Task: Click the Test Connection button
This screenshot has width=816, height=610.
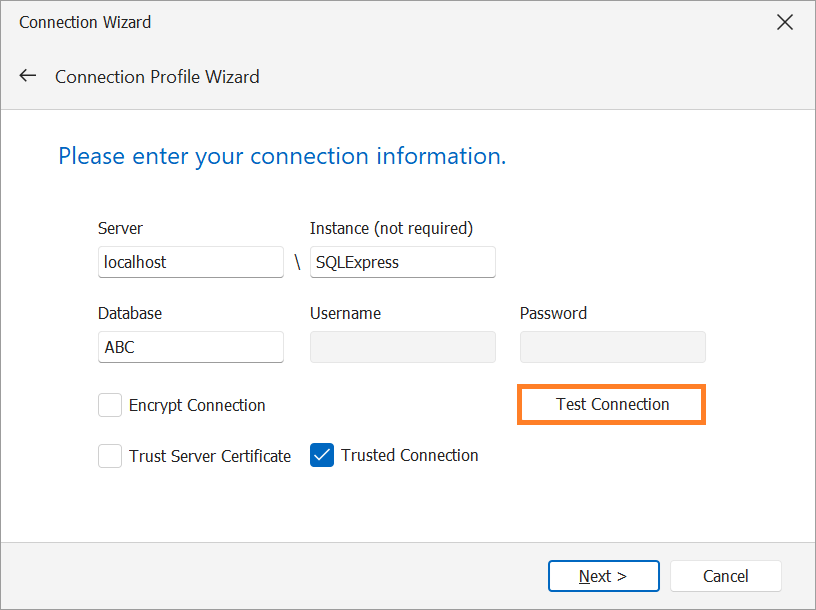Action: [x=612, y=404]
